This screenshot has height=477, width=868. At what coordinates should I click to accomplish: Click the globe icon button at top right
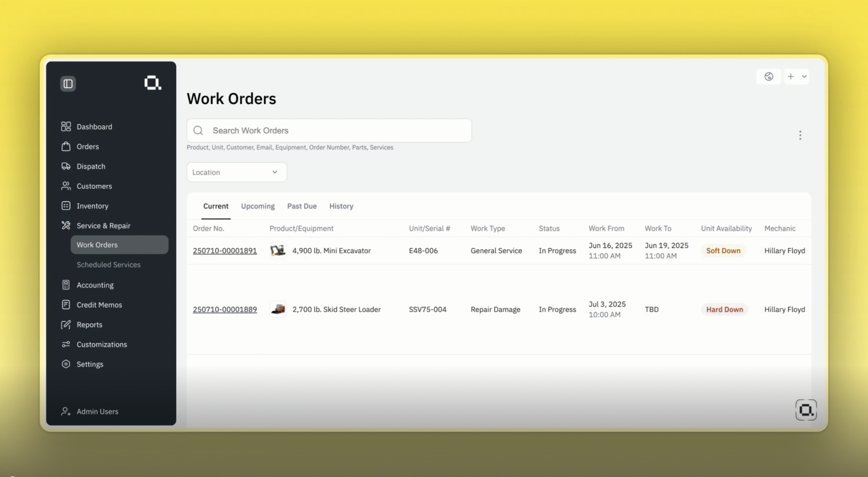[x=769, y=76]
